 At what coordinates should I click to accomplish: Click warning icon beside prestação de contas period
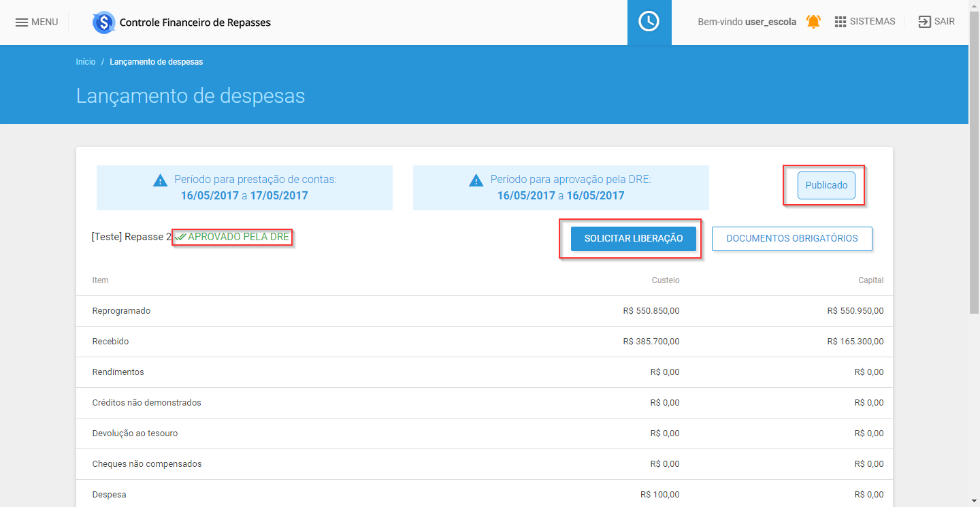click(x=160, y=180)
